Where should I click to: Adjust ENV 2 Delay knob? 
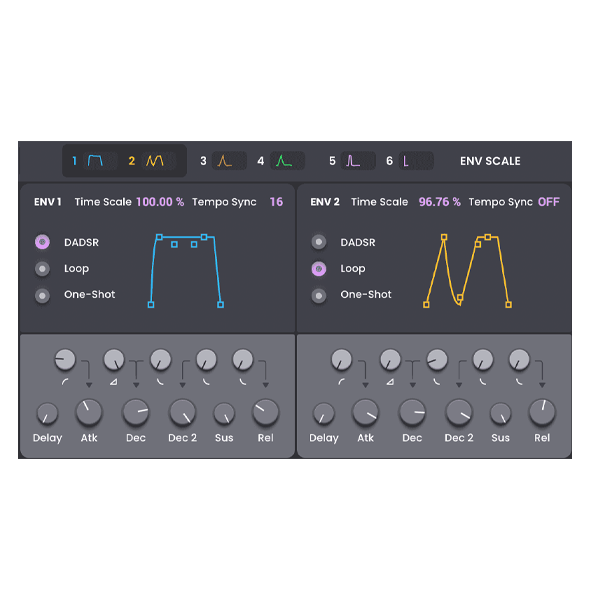coord(324,414)
